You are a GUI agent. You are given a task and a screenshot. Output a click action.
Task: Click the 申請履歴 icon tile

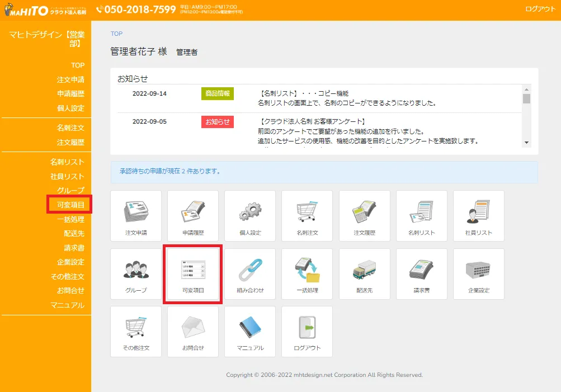pos(193,215)
